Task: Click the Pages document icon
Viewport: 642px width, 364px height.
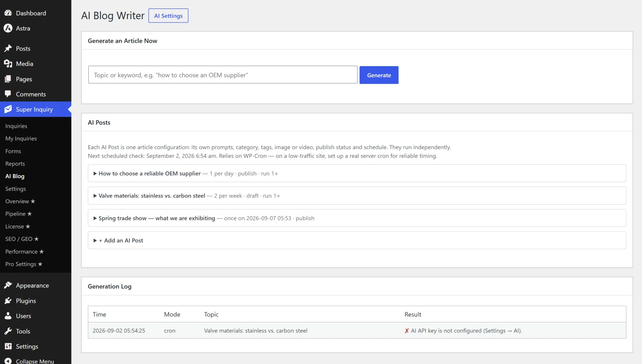Action: pos(8,79)
